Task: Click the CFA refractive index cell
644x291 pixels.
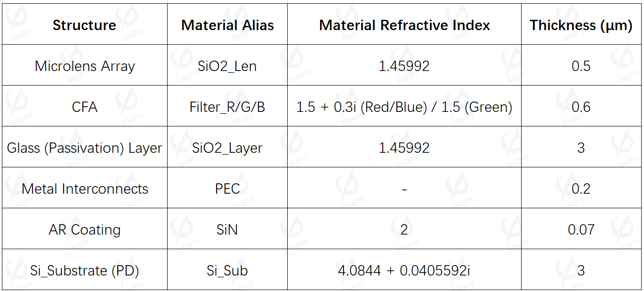Action: [404, 107]
